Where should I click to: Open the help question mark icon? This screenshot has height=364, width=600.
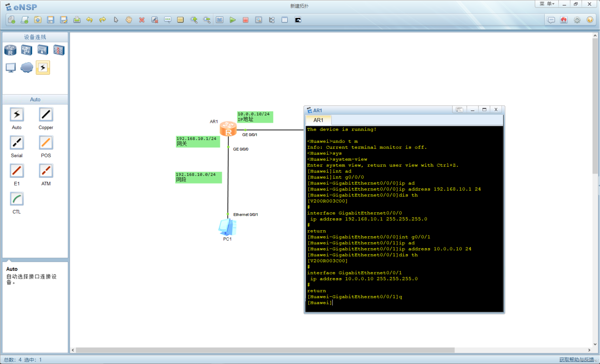click(590, 20)
